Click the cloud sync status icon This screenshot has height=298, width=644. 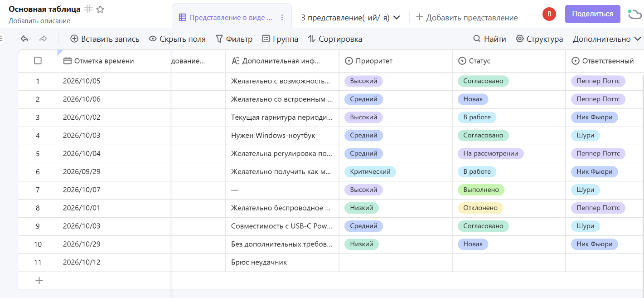634,15
